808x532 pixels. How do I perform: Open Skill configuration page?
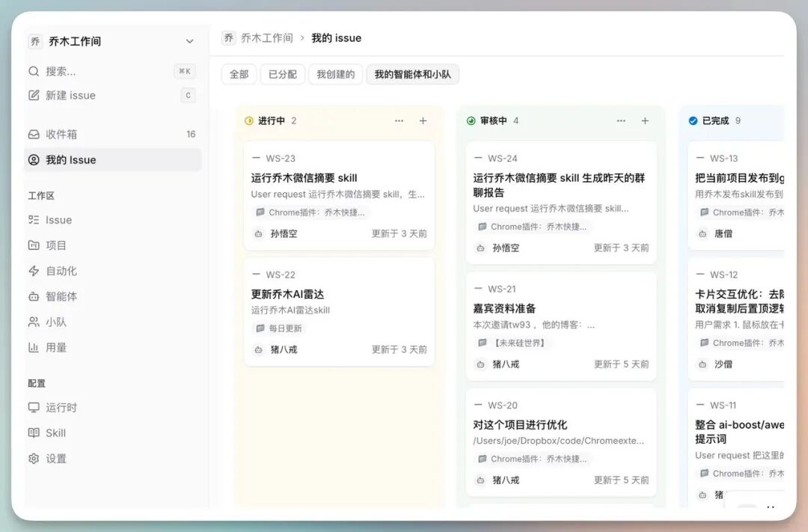112,433
